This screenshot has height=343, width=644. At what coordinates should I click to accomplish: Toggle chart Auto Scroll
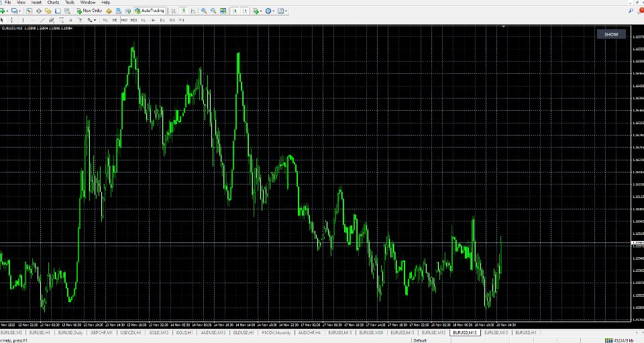235,11
